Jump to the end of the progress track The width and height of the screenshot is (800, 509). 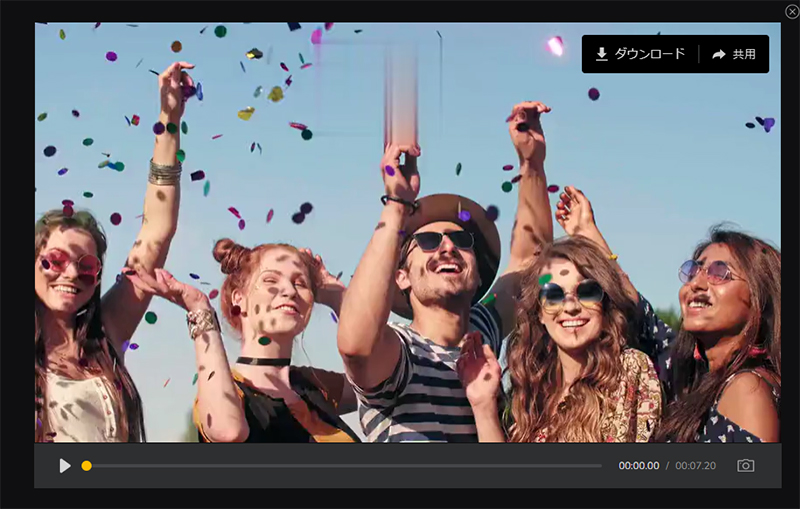(600, 466)
